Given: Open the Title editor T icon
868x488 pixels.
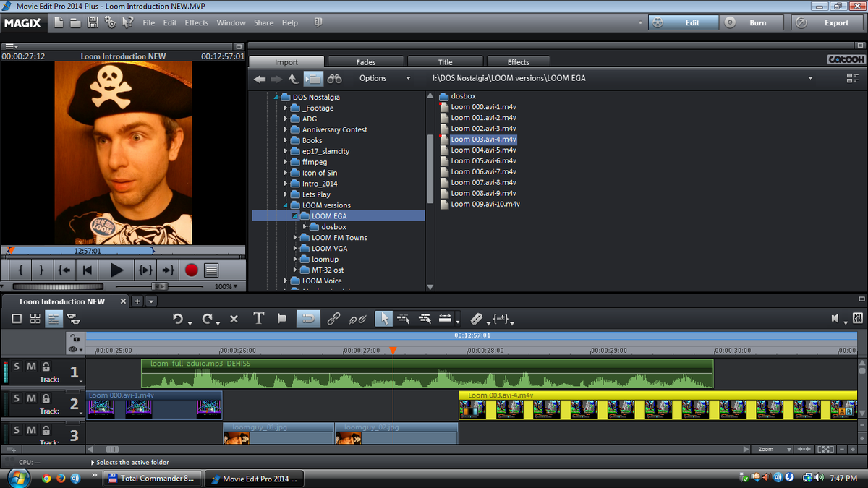Looking at the screenshot, I should [x=259, y=319].
